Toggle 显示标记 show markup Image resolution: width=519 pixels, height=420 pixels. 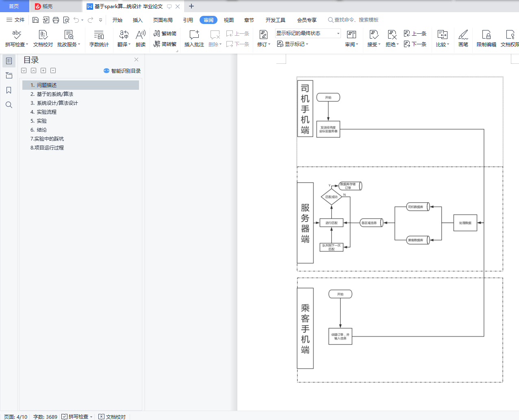292,44
